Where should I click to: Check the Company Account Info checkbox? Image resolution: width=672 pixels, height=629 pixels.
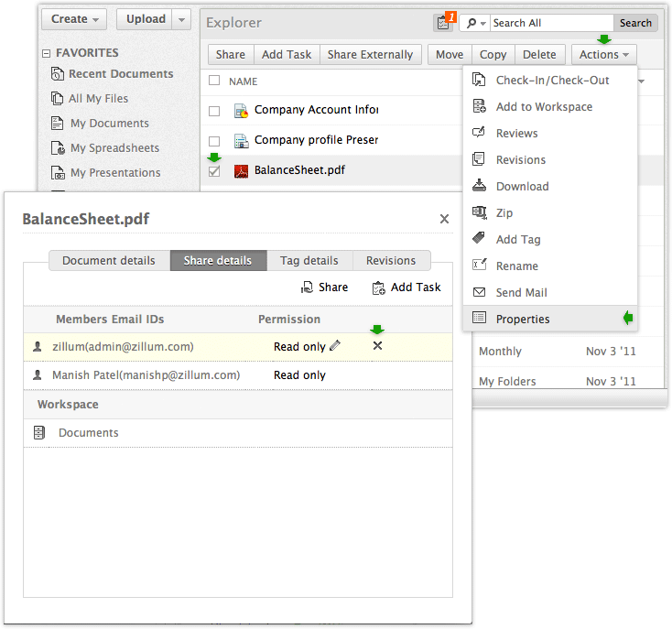[214, 111]
